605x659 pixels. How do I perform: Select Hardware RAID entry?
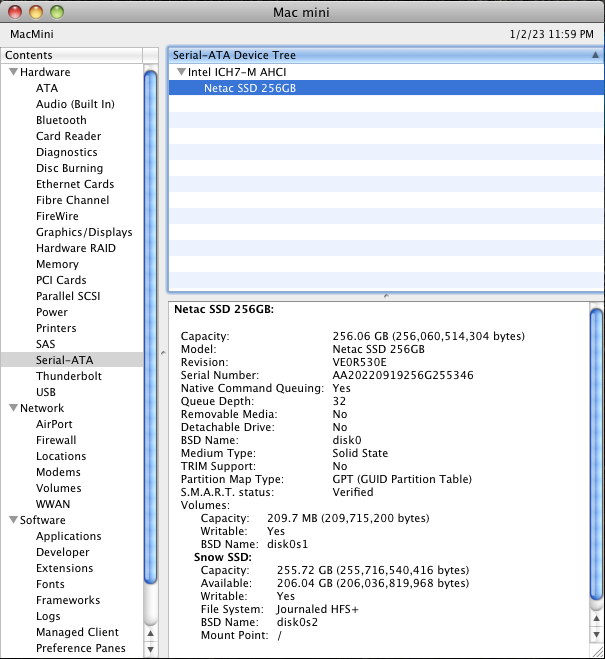[76, 248]
